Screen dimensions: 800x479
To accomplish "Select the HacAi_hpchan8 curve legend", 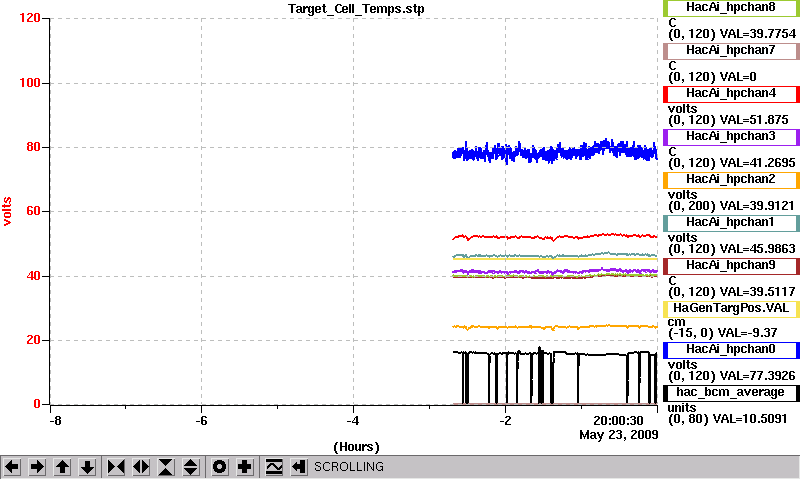I will 731,8.
